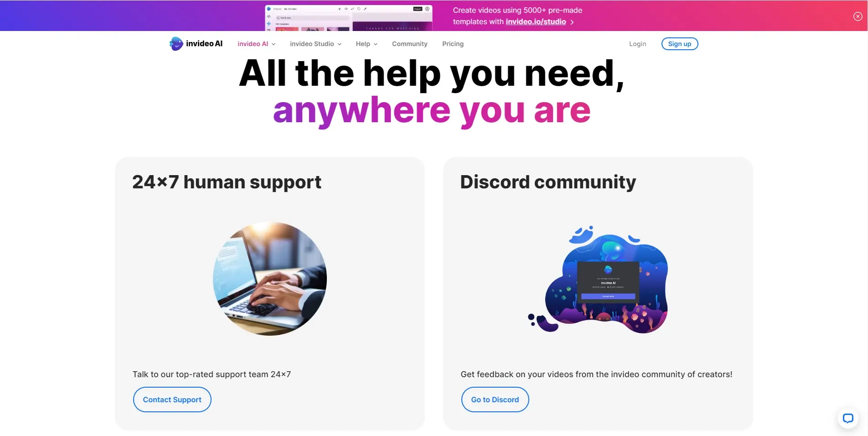The width and height of the screenshot is (868, 436).
Task: Click the Go to Discord button
Action: 495,400
